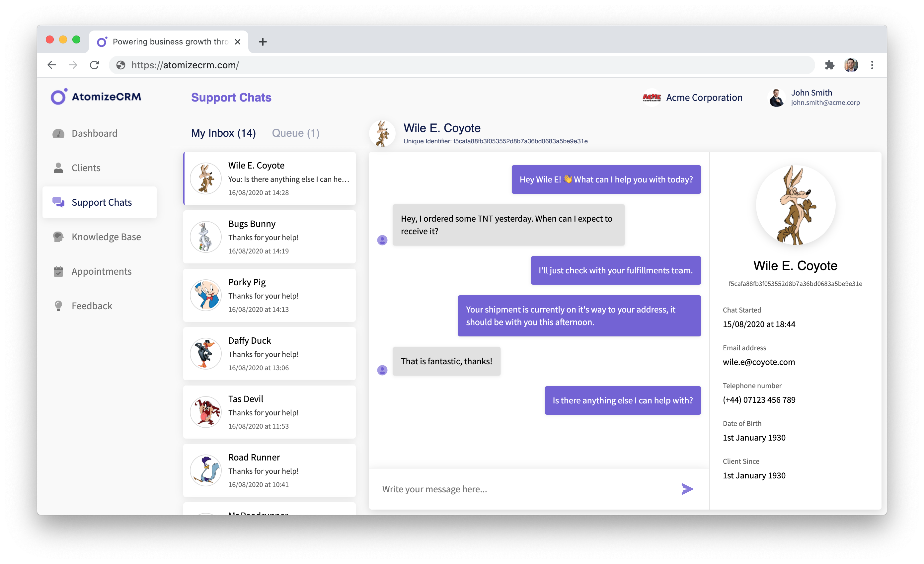This screenshot has width=924, height=564.
Task: Select the My Inbox (14) tab
Action: point(223,133)
